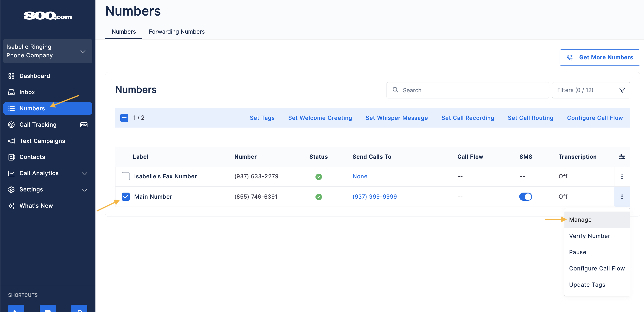
Task: Open the Filters (0 / 12) dropdown
Action: click(x=591, y=90)
